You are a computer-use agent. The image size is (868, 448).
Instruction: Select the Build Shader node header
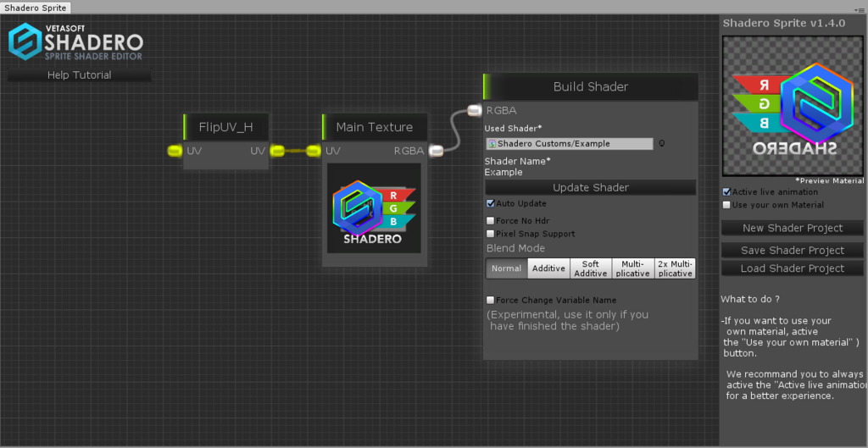pos(591,87)
